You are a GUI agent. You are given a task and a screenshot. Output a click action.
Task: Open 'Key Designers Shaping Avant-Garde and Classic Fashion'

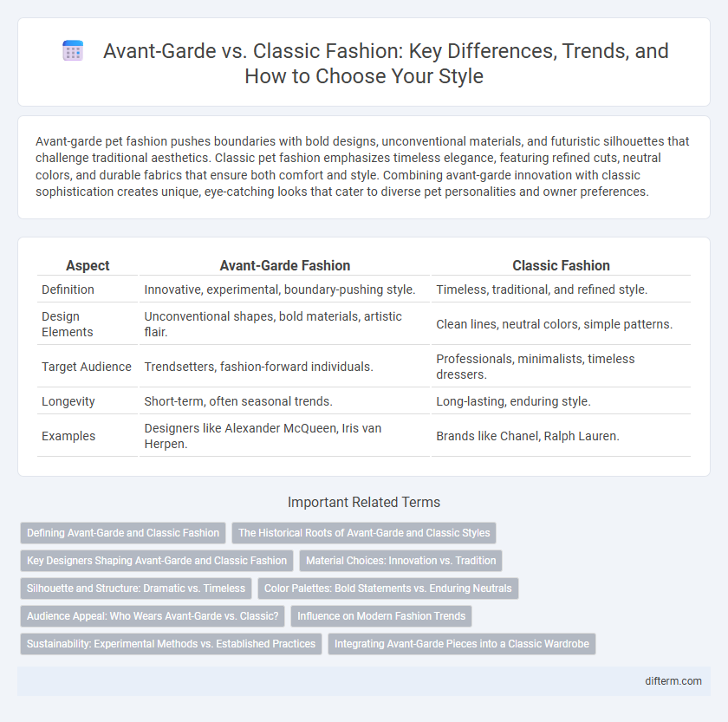tap(157, 561)
